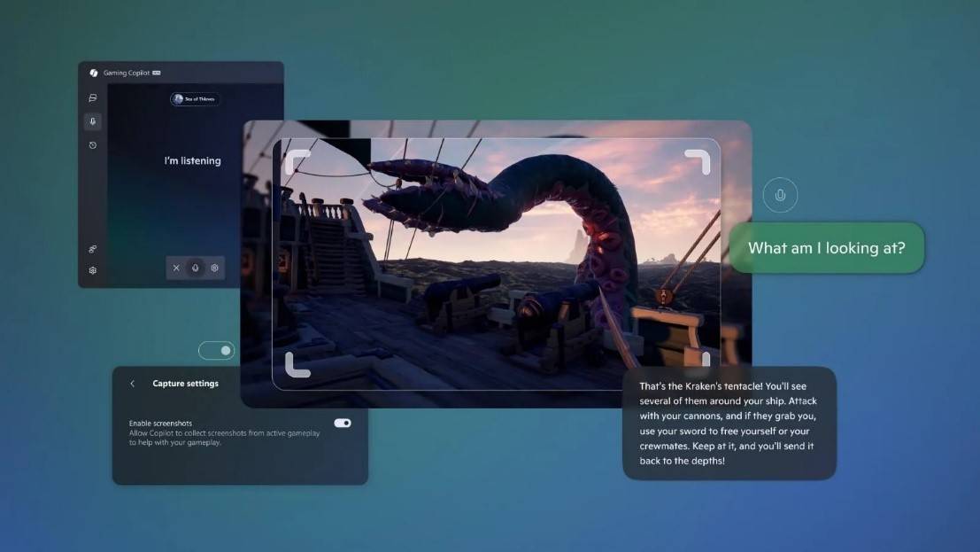Switch off the toggle above Capture settings panel

pos(216,350)
